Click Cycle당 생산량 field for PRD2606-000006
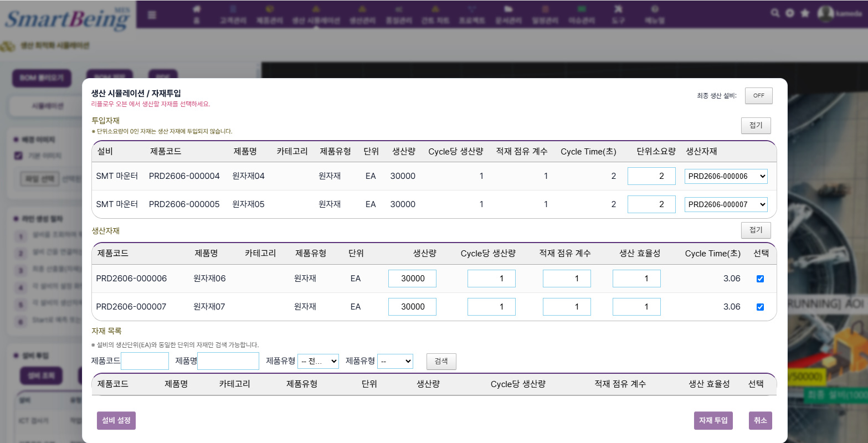This screenshot has width=868, height=443. (x=491, y=279)
